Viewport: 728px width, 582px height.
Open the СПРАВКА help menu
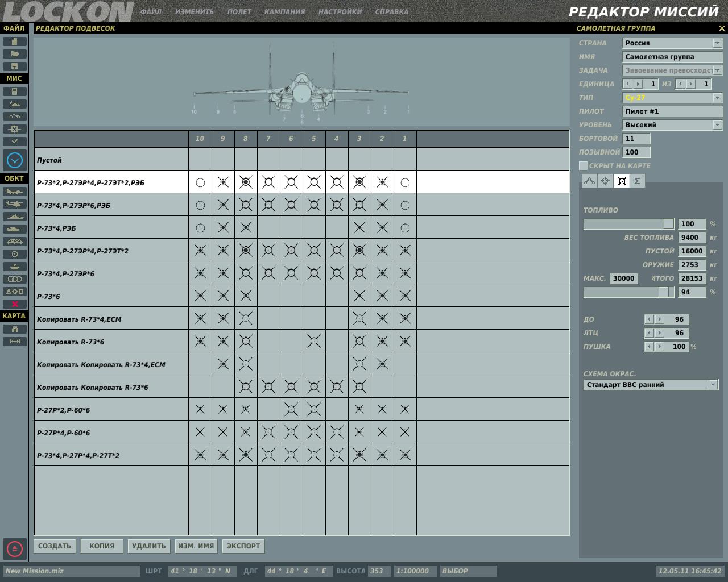[392, 11]
